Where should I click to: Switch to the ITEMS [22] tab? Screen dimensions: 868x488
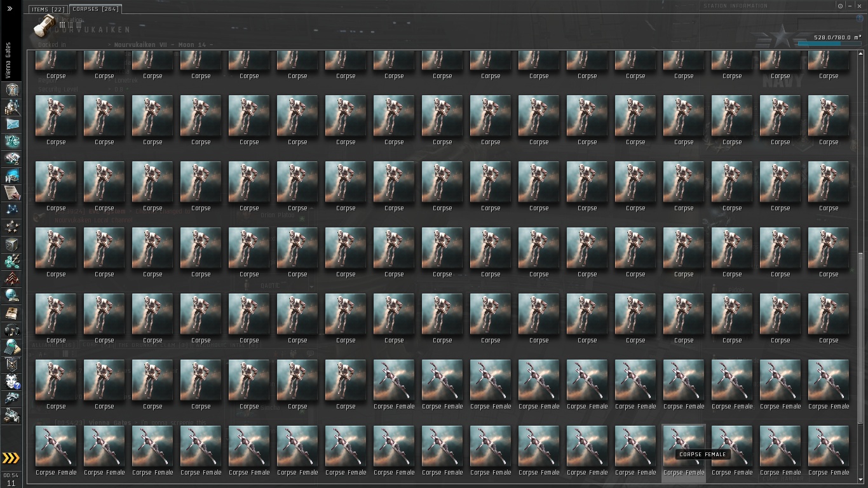(48, 10)
